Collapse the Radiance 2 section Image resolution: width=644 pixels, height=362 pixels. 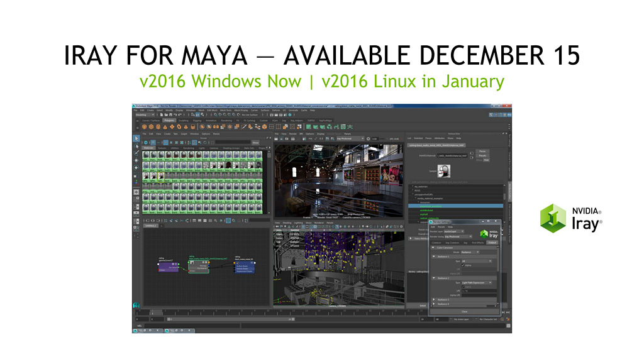434,278
